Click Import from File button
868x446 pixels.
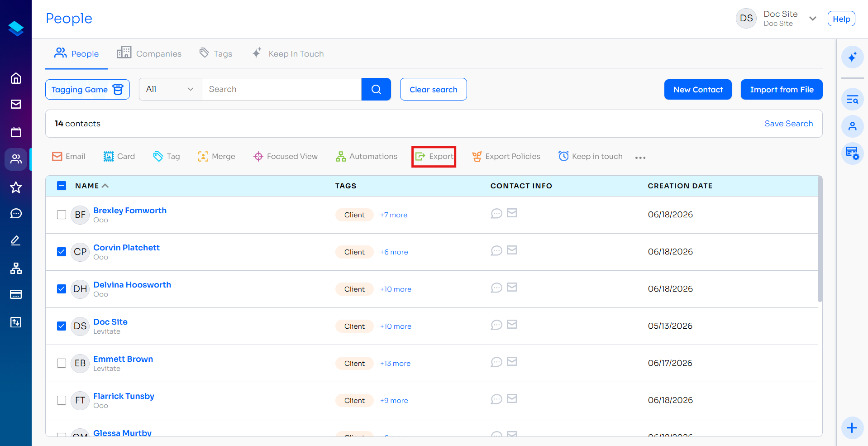pyautogui.click(x=782, y=90)
